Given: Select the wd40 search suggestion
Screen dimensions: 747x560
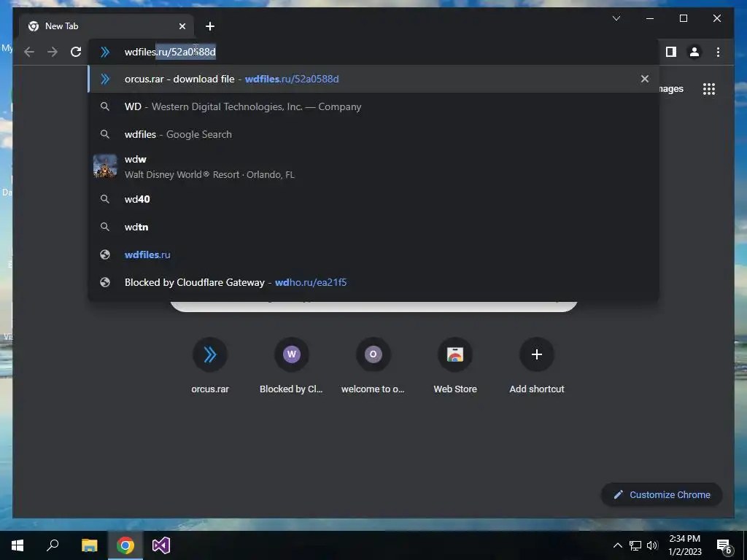Looking at the screenshot, I should 373,199.
